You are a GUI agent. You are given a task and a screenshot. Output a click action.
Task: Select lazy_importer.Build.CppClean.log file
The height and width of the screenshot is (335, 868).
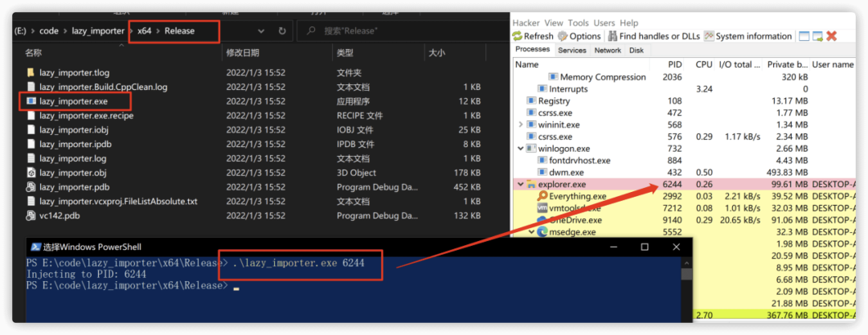click(104, 87)
